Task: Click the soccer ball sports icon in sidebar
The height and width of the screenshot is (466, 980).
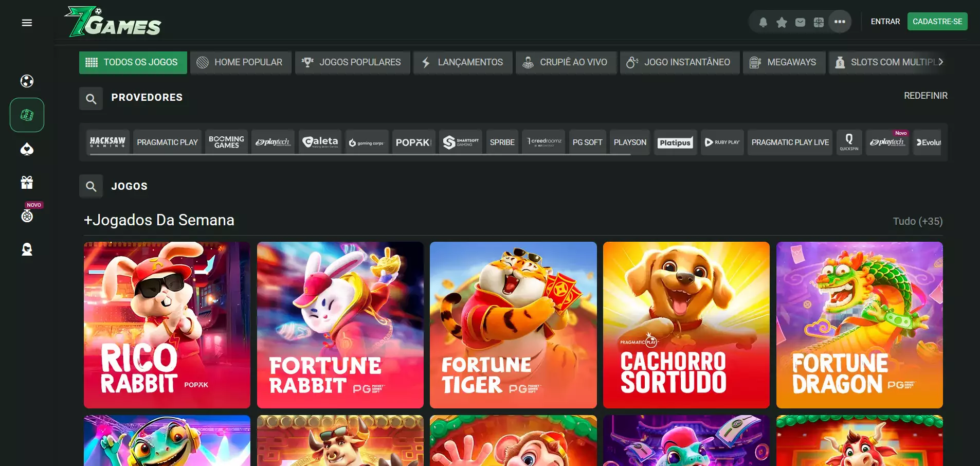Action: point(27,81)
